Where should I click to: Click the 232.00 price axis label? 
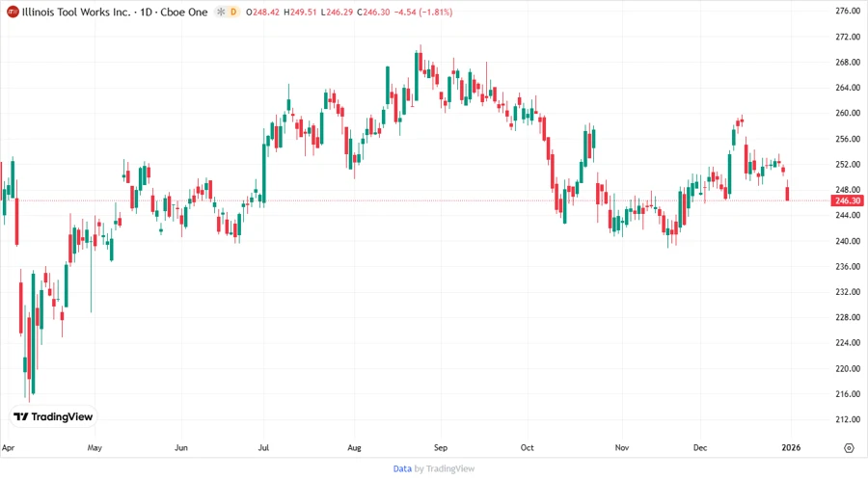(848, 292)
